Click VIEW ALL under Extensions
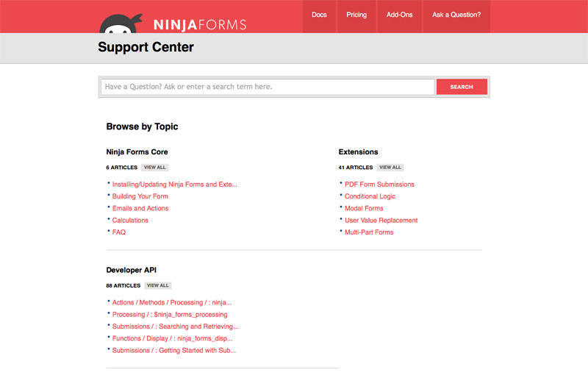 [x=390, y=168]
